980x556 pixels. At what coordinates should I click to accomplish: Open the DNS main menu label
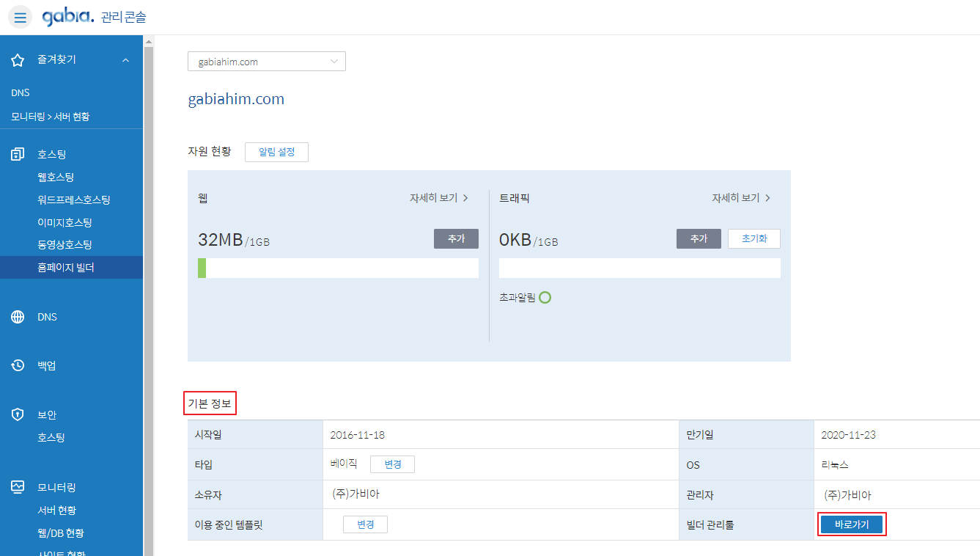point(47,317)
